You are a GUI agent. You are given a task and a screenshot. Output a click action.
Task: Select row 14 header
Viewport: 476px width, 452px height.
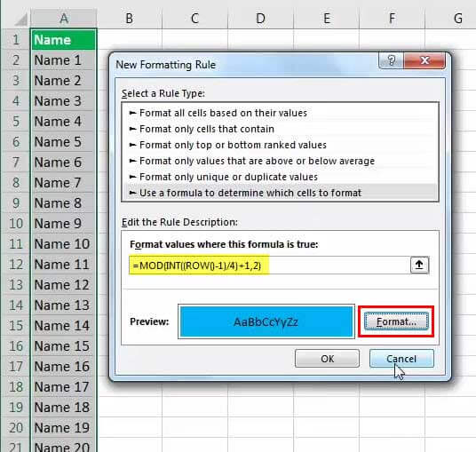coord(16,305)
